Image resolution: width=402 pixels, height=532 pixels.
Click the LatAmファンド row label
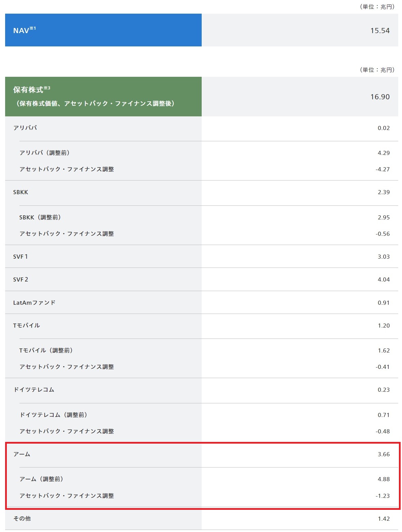(34, 303)
